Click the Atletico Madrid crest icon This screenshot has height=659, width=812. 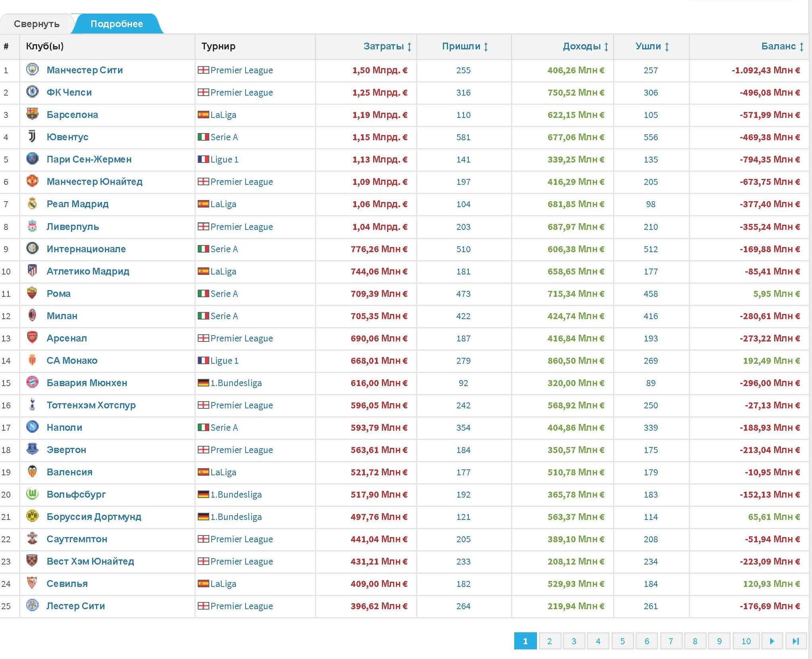click(x=32, y=271)
